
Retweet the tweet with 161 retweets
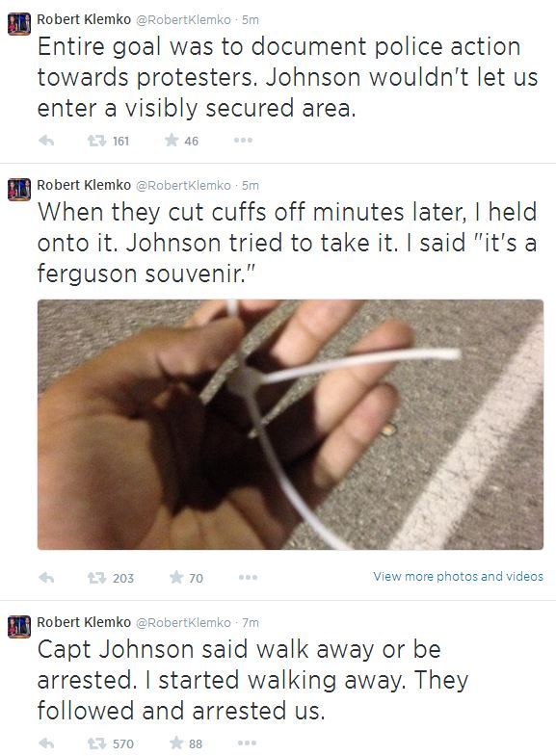coord(96,141)
